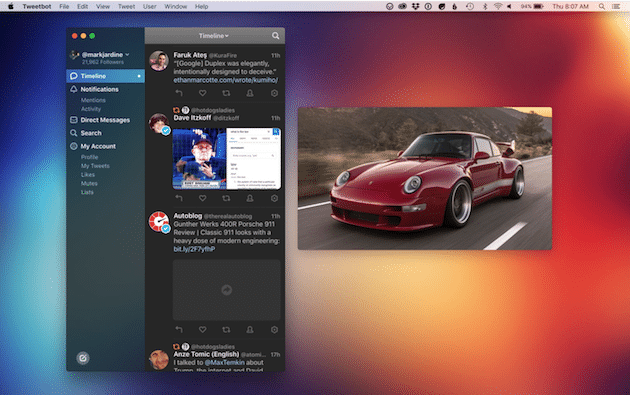Click the @MaxTemkin mention link

tap(224, 362)
